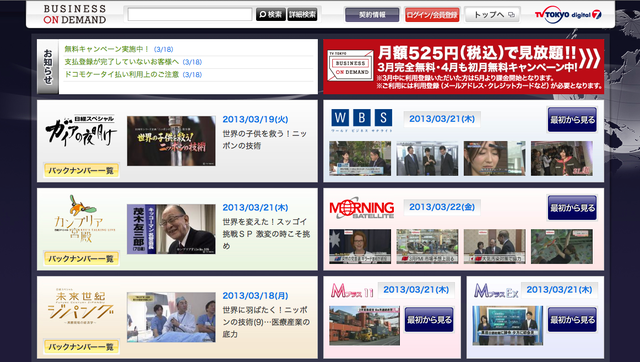
Task: Open second Morning Satellite factory thumbnail
Action: (427, 246)
